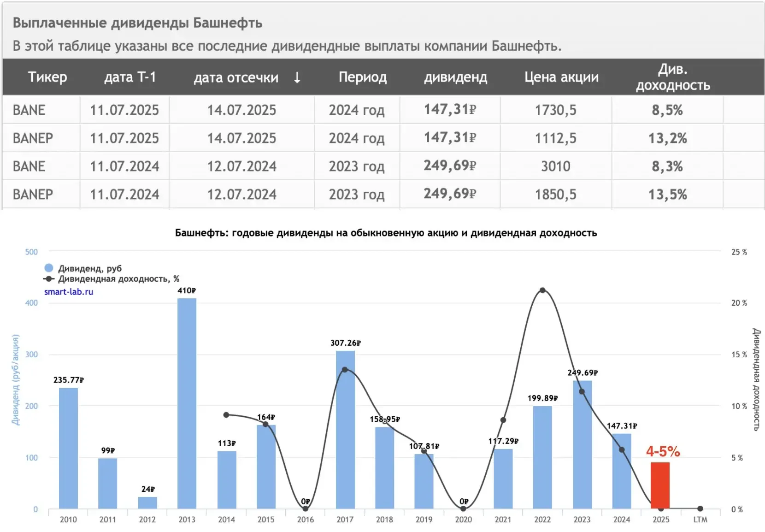Viewport: 765px width, 532px height.
Task: Click the 2022 yield peak data point
Action: 542,290
